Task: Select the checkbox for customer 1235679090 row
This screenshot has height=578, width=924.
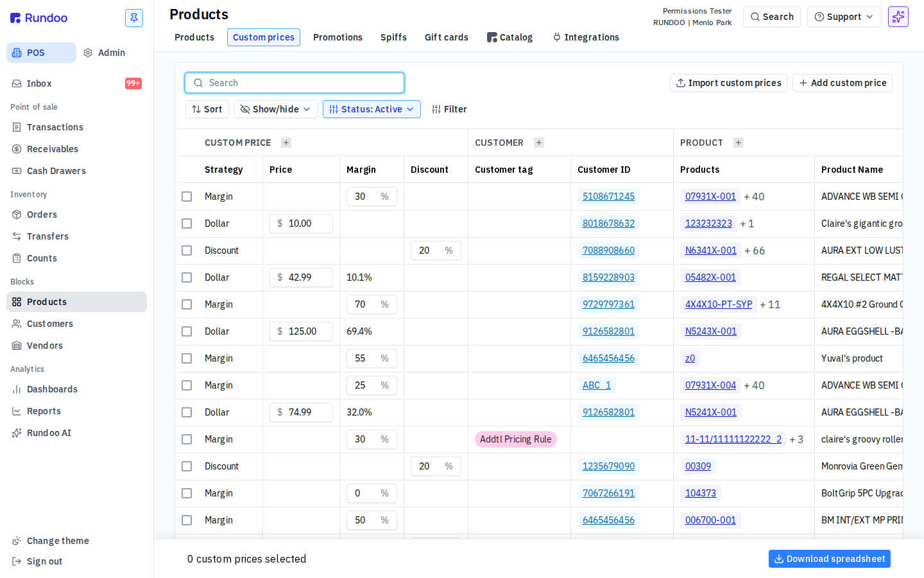Action: coord(187,466)
